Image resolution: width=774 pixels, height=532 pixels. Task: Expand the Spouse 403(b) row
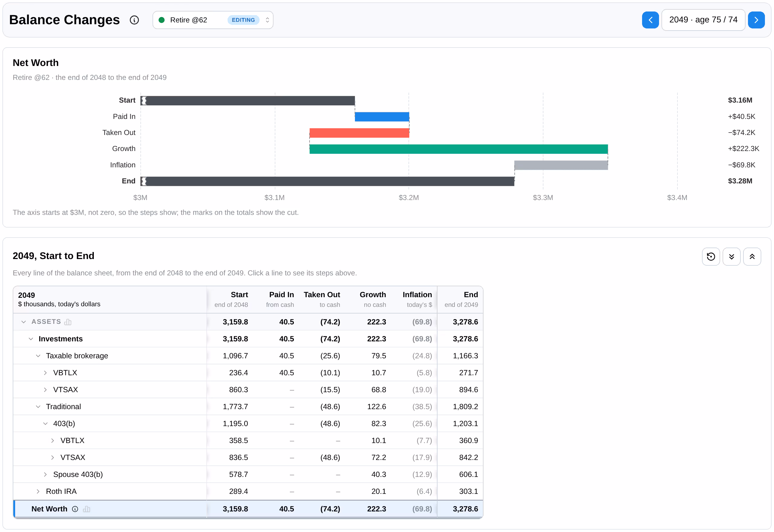tap(46, 474)
